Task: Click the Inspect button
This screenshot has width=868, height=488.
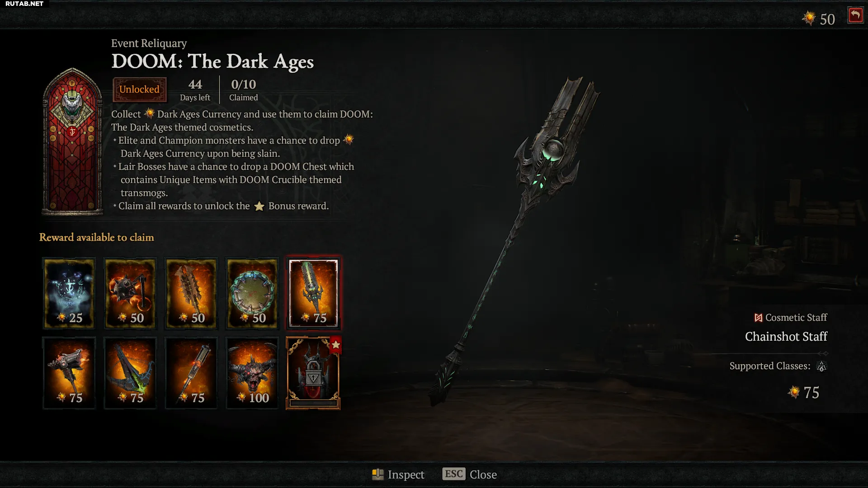Action: click(x=398, y=474)
